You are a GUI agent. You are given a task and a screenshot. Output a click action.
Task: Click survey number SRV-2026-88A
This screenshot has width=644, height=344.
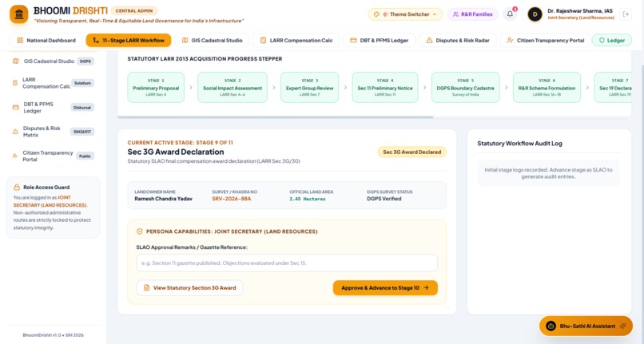[231, 199]
